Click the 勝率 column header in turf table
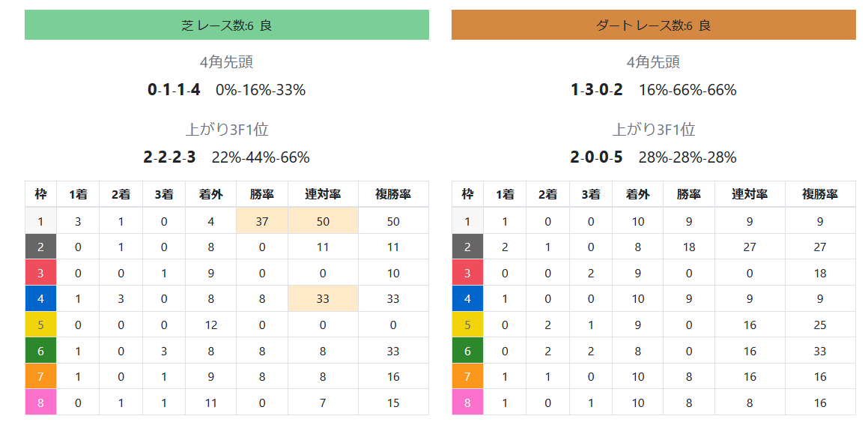Image resolution: width=868 pixels, height=428 pixels. pos(261,194)
